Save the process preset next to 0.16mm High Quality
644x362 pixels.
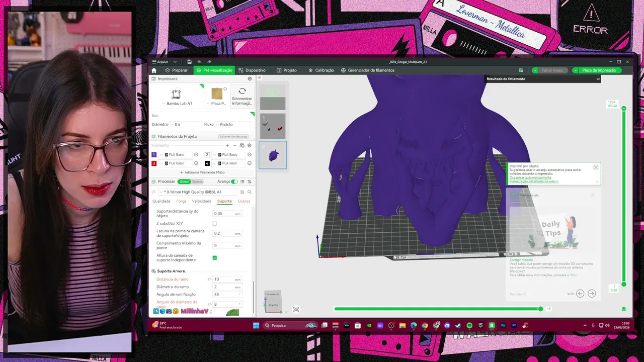click(x=242, y=192)
